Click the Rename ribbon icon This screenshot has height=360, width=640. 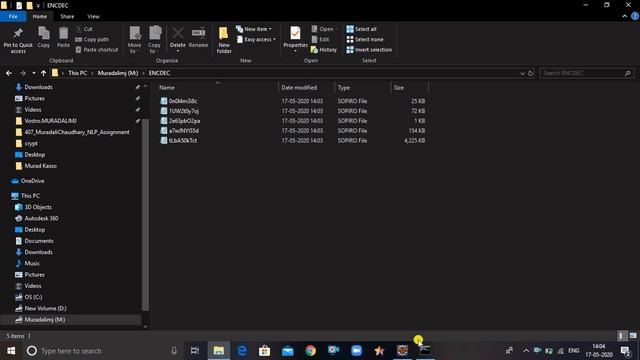coord(198,37)
